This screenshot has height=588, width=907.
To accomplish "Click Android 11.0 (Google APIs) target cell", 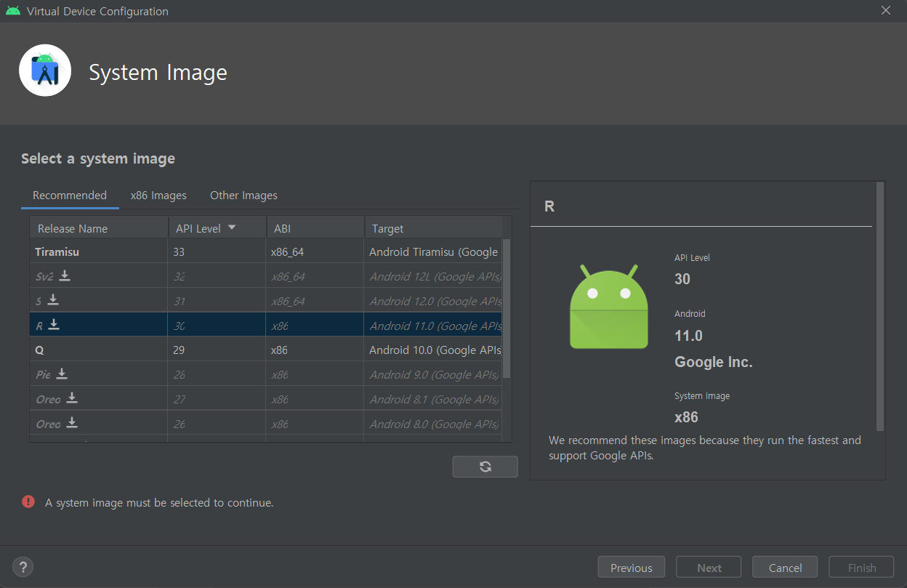I will pos(433,326).
